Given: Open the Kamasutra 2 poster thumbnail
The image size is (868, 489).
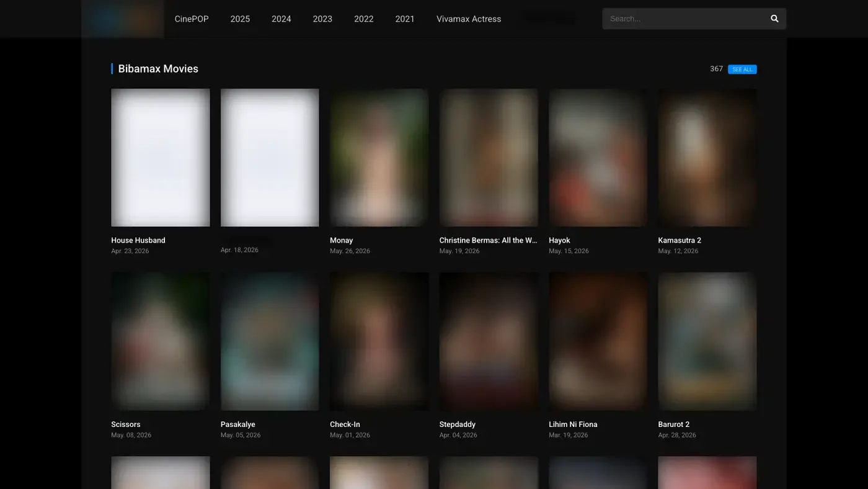Looking at the screenshot, I should click(707, 158).
